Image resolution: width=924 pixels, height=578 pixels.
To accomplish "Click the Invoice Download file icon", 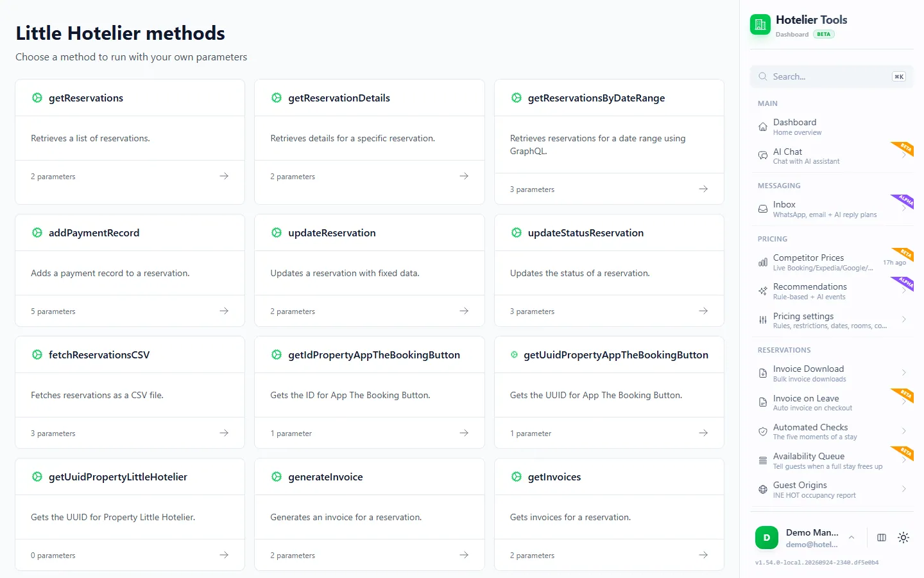I will [763, 373].
